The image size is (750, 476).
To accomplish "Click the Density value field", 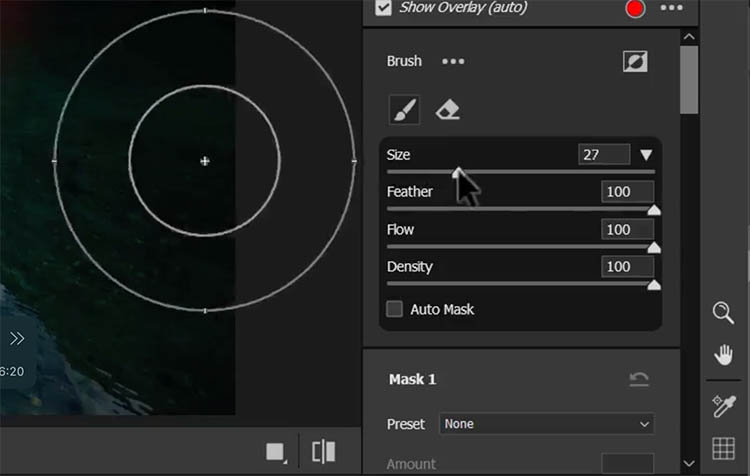I will (x=627, y=266).
